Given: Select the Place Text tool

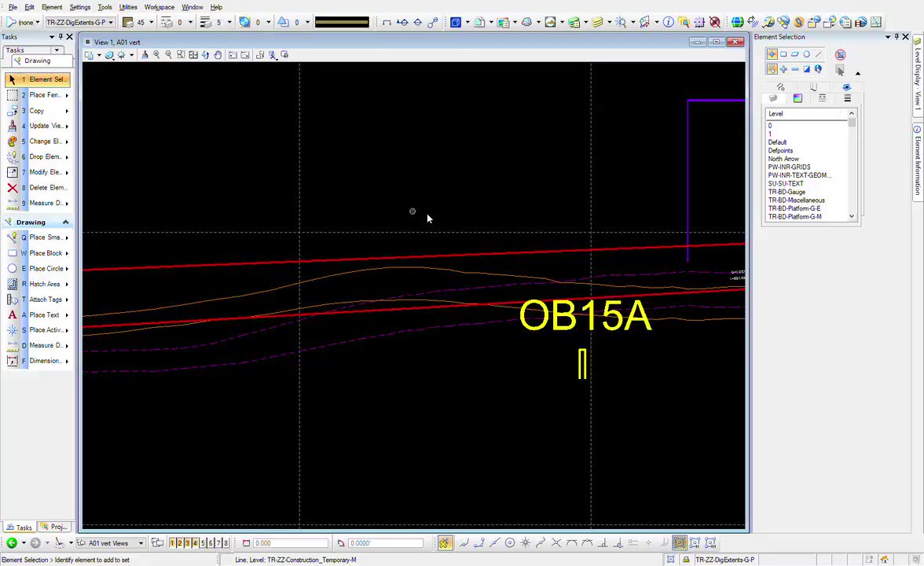Looking at the screenshot, I should click(38, 314).
